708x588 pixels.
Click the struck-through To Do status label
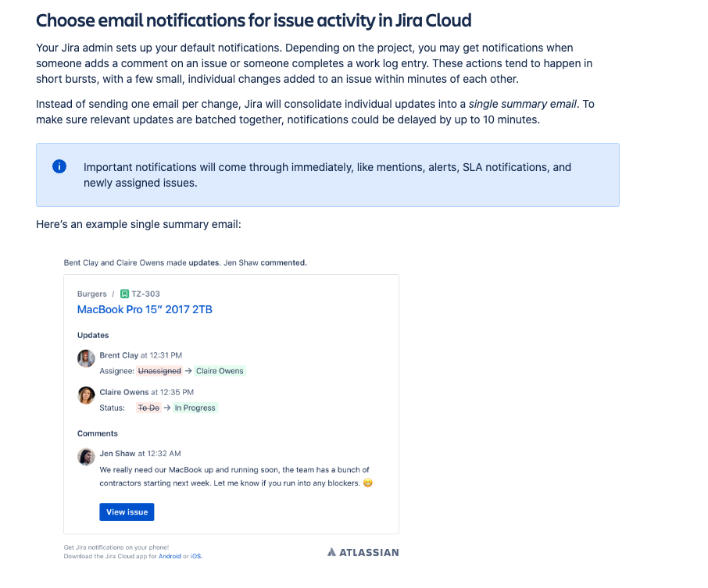click(x=148, y=408)
